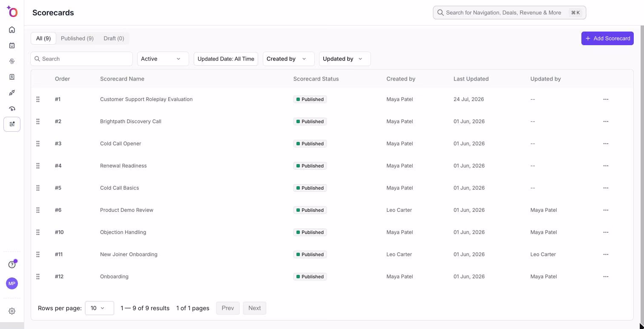Open the home icon in sidebar
Viewport: 644px width, 329px height.
coord(12,30)
